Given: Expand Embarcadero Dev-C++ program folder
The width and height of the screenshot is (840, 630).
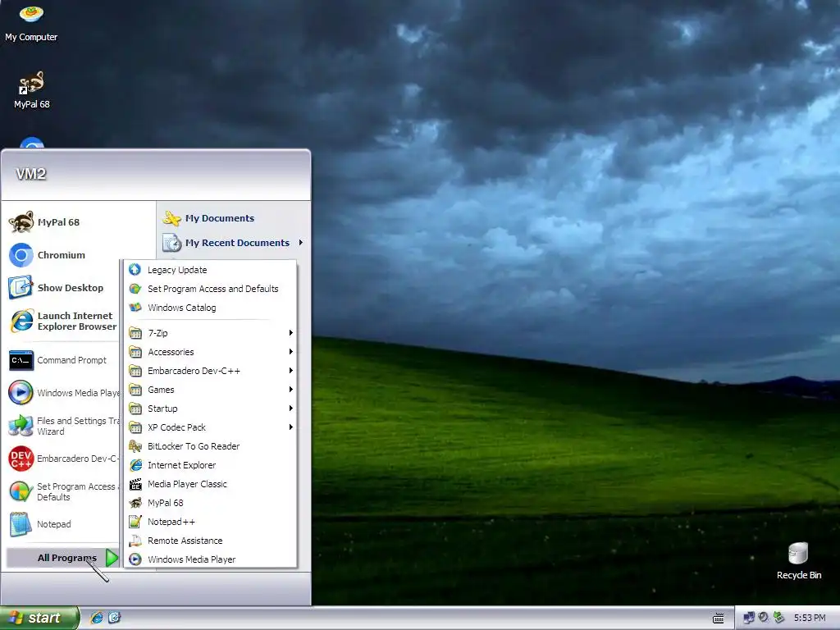Looking at the screenshot, I should click(x=211, y=371).
